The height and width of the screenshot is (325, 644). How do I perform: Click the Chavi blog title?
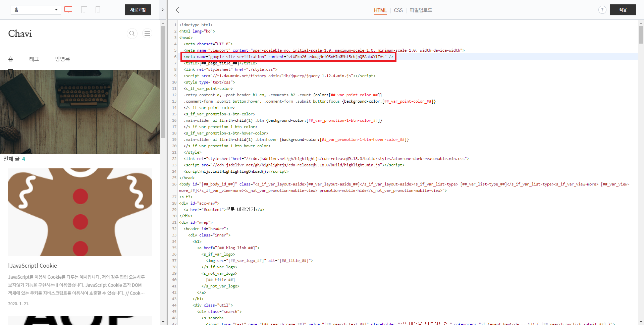20,34
